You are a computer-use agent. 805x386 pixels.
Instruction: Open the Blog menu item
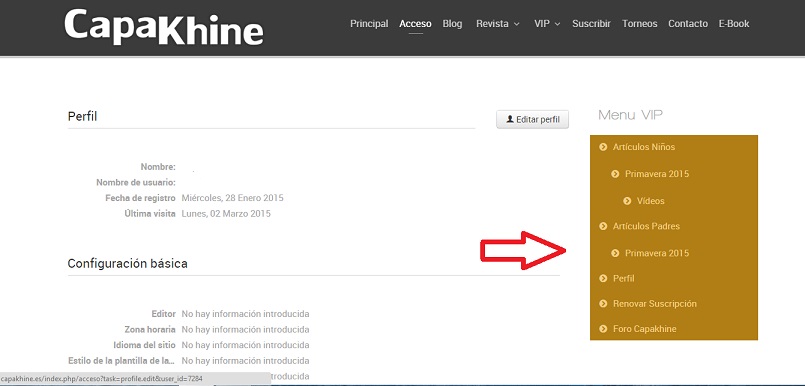tap(452, 24)
